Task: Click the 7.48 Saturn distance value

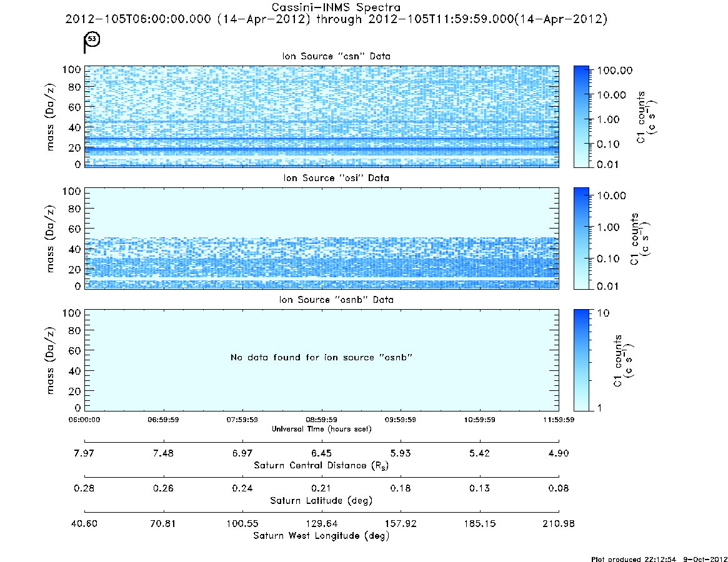Action: (164, 453)
